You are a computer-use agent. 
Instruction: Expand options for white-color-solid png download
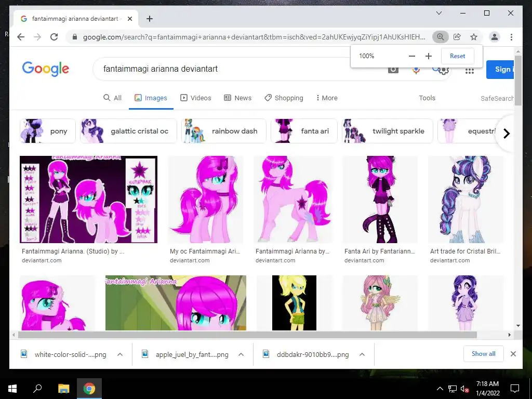[x=120, y=354]
